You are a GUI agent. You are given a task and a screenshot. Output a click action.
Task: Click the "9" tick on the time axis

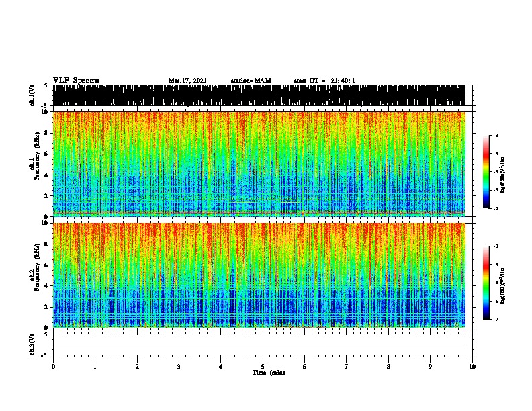(x=430, y=367)
